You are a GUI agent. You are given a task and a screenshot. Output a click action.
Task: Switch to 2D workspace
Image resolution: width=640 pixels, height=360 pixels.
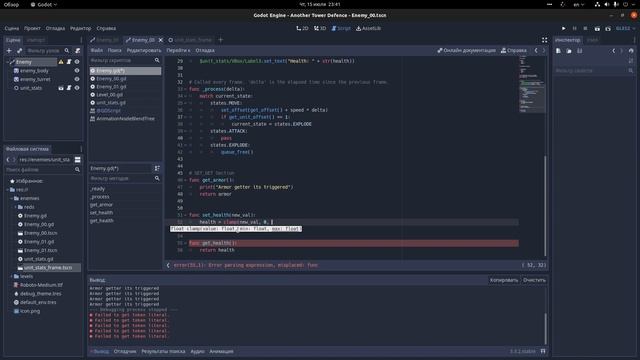(x=302, y=29)
